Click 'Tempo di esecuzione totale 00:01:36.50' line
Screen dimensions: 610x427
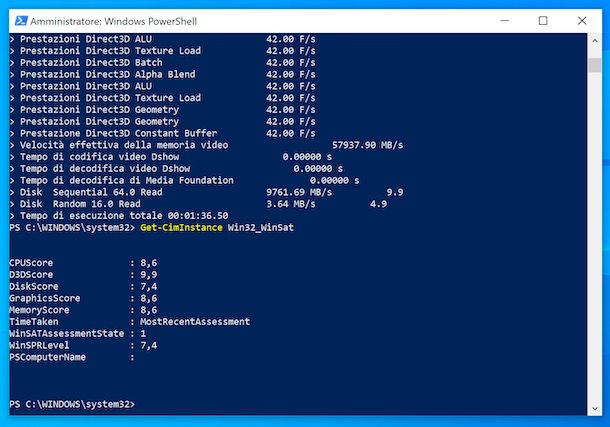click(x=124, y=215)
